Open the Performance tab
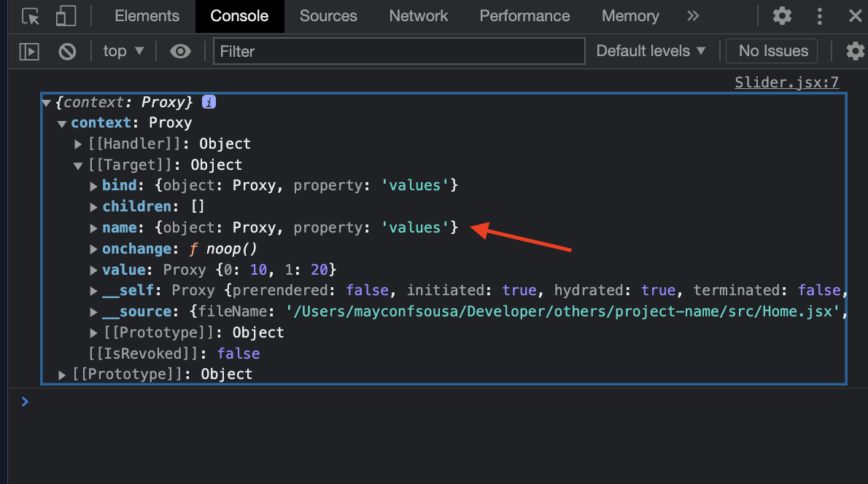Screen dimensions: 868x484 click(524, 16)
